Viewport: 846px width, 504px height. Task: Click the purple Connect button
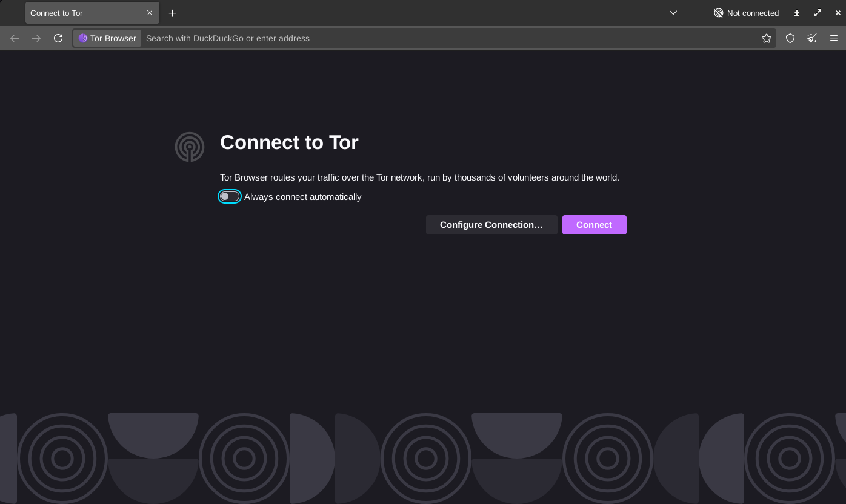(x=595, y=225)
